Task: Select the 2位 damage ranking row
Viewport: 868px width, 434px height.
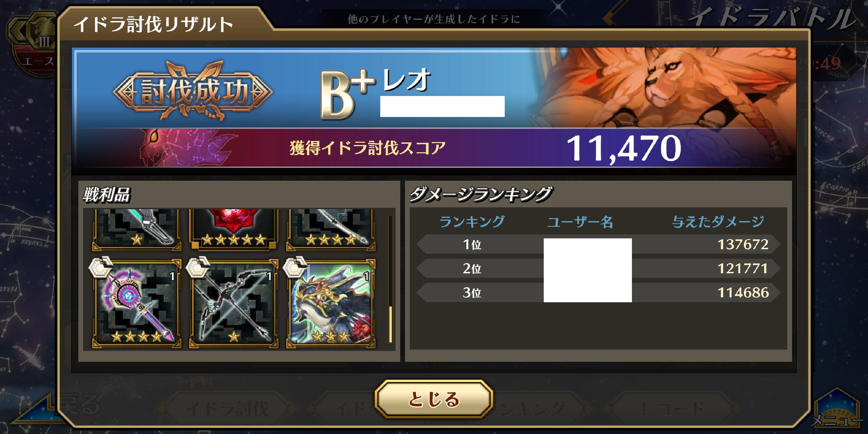Action: [x=598, y=269]
